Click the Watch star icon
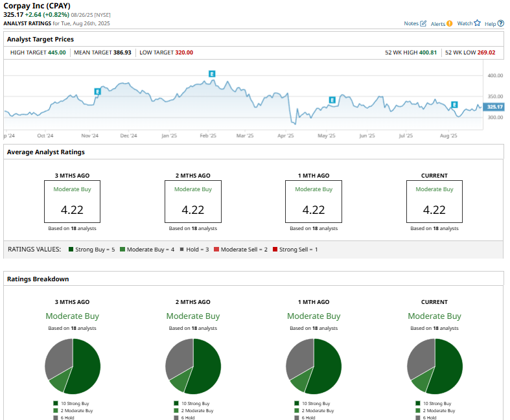The image size is (510, 420). click(477, 23)
